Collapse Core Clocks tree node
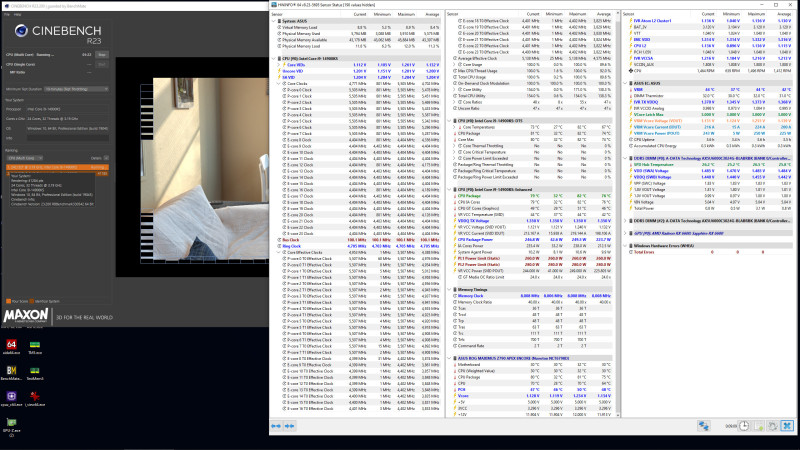800x450 pixels. (x=279, y=84)
